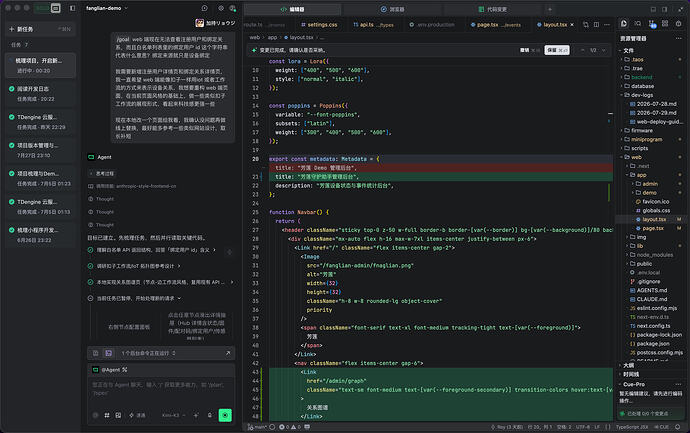The width and height of the screenshot is (690, 433).
Task: Click the 撤销 undo changes button
Action: (x=530, y=50)
